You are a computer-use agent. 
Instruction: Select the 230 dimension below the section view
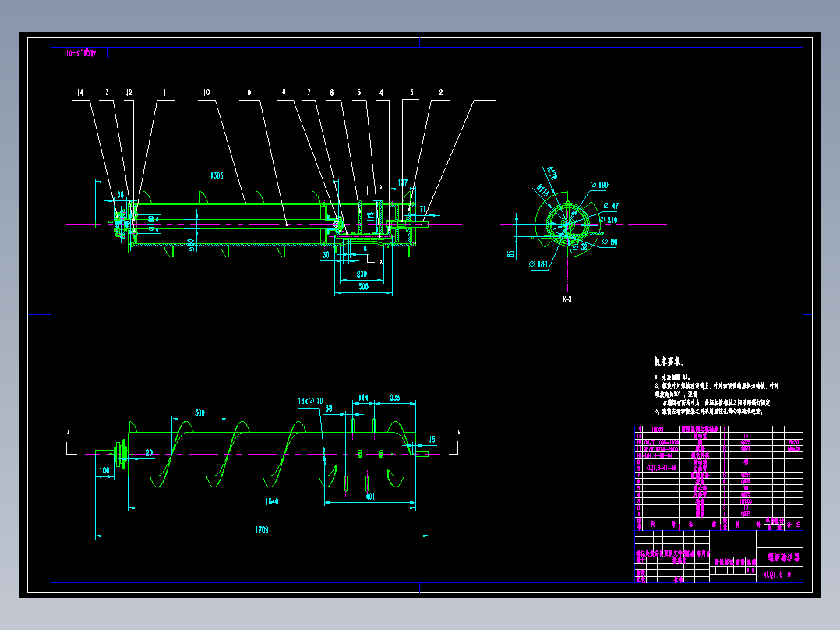362,274
